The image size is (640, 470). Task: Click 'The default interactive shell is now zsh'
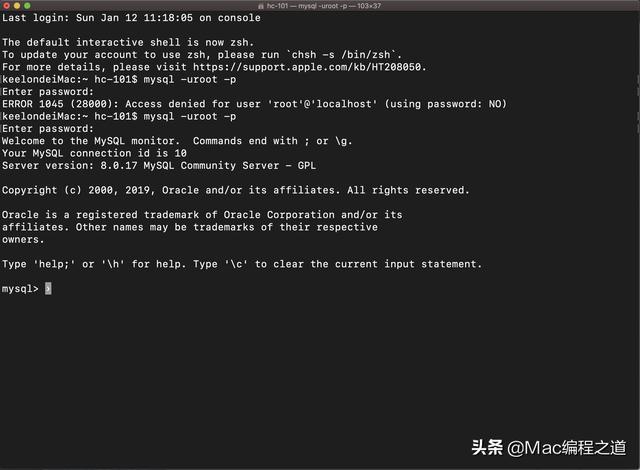tap(128, 42)
